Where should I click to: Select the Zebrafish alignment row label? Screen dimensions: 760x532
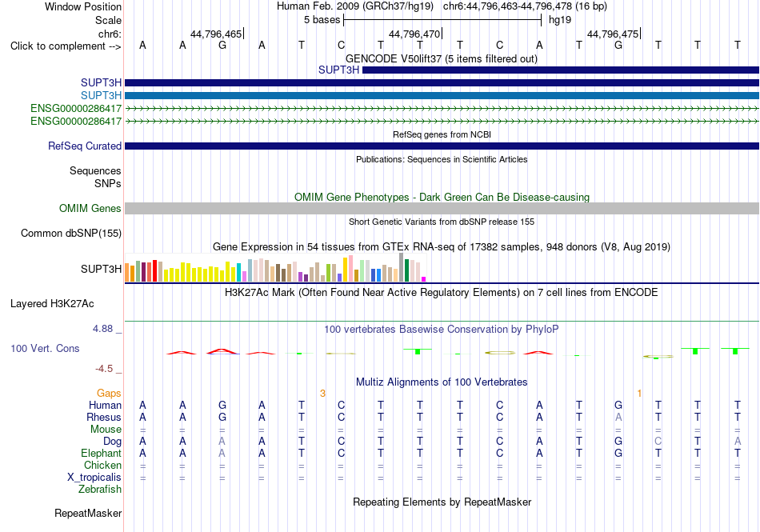click(x=100, y=490)
